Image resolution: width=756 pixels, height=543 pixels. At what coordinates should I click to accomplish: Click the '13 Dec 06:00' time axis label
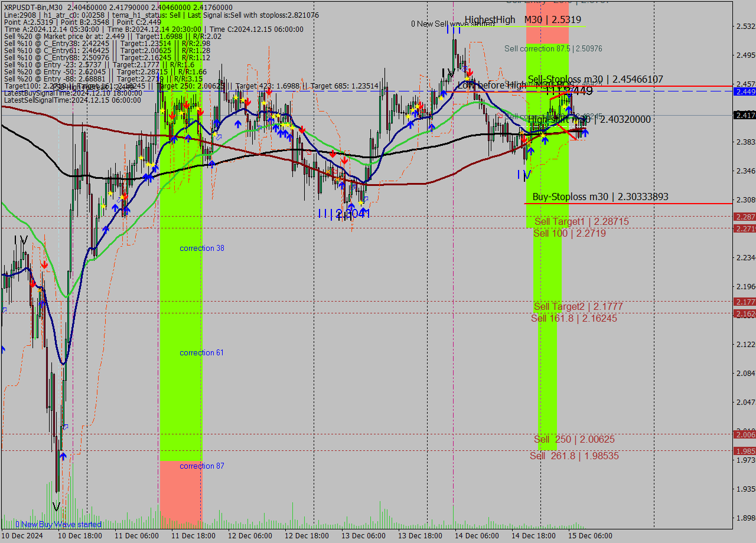click(363, 536)
